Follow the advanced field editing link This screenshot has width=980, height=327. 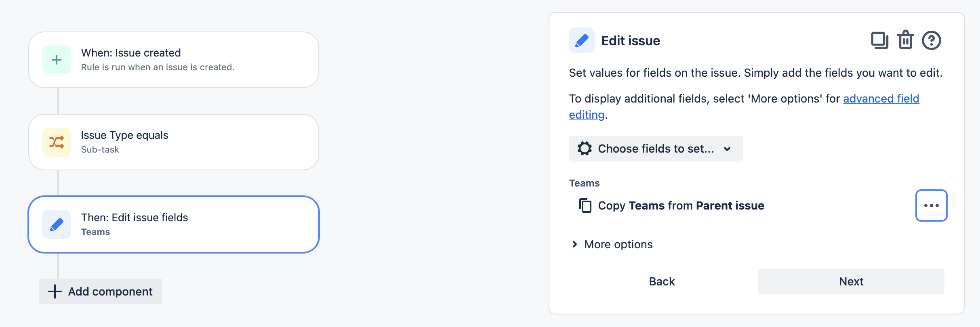pos(881,99)
